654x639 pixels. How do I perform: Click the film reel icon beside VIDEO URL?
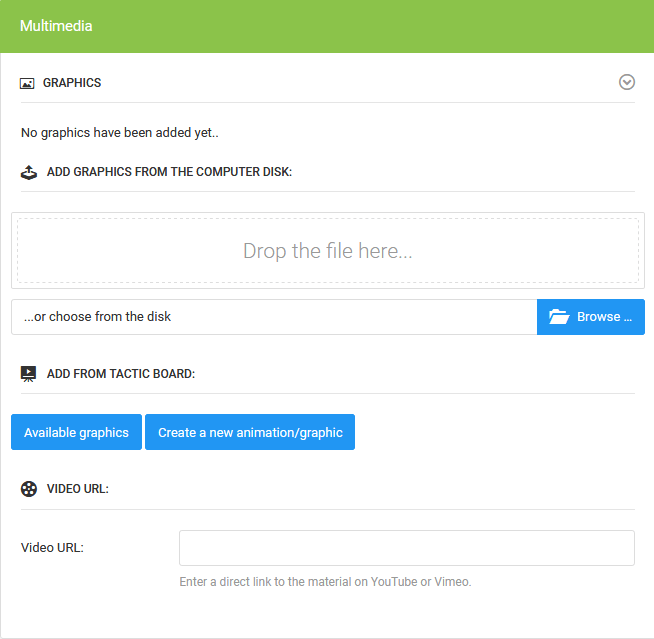coord(29,489)
